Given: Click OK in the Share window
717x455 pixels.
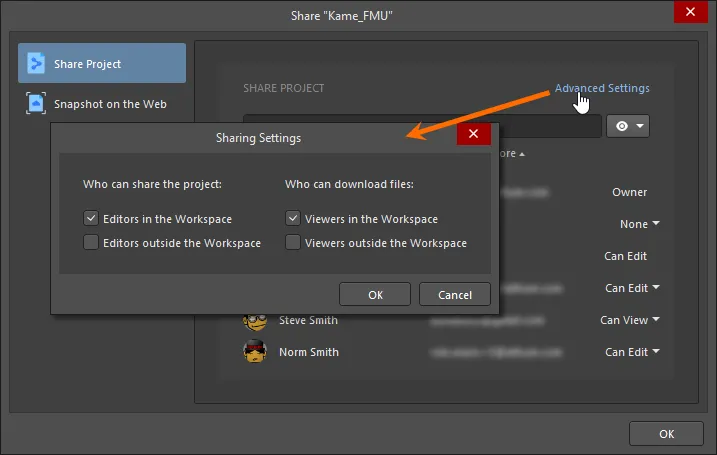Looking at the screenshot, I should (x=666, y=434).
